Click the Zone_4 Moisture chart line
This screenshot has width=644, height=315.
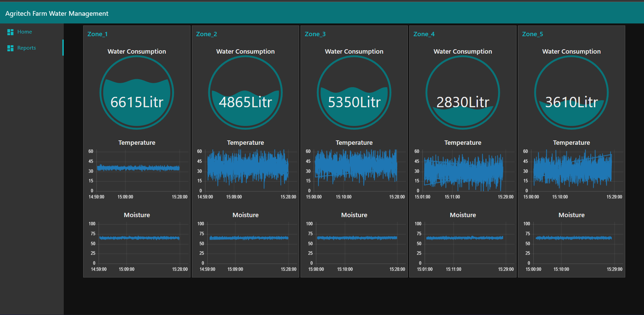point(465,238)
